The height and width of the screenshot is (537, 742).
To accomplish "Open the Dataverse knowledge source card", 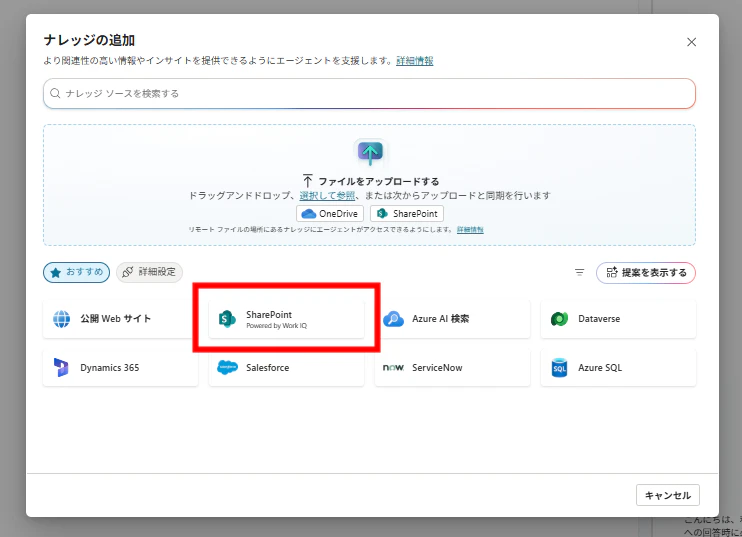I will point(618,319).
